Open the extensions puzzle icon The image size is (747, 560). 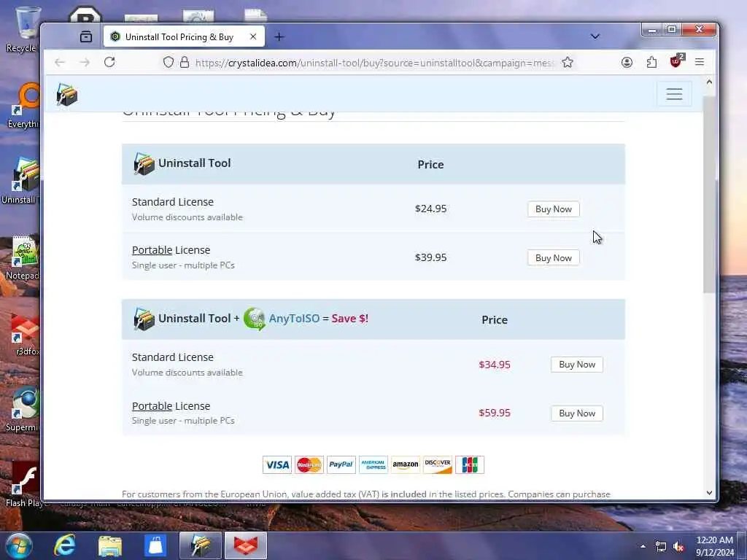651,63
